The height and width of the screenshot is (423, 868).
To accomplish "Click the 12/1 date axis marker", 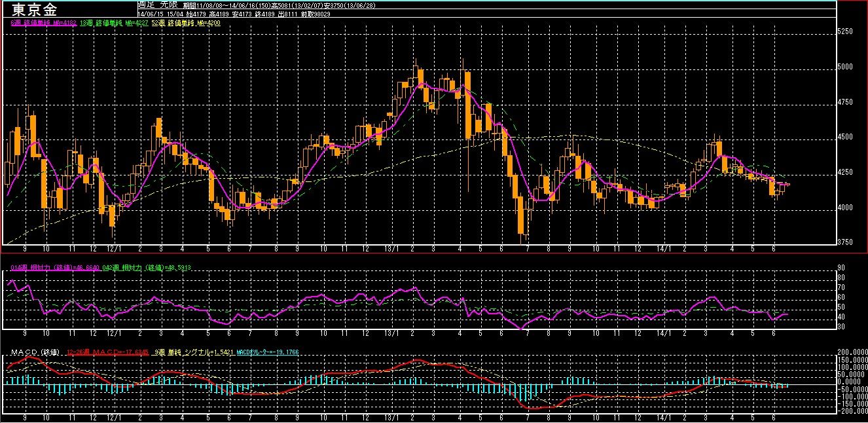I will click(x=115, y=249).
